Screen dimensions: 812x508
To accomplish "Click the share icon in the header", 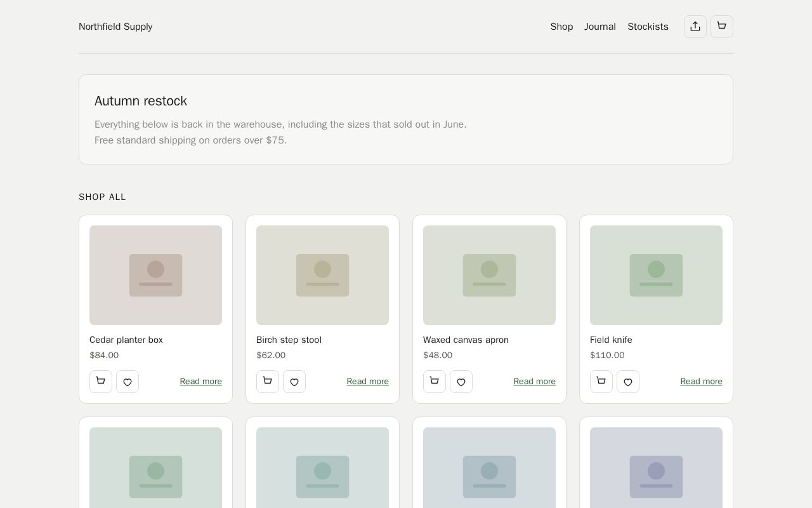I will tap(695, 27).
